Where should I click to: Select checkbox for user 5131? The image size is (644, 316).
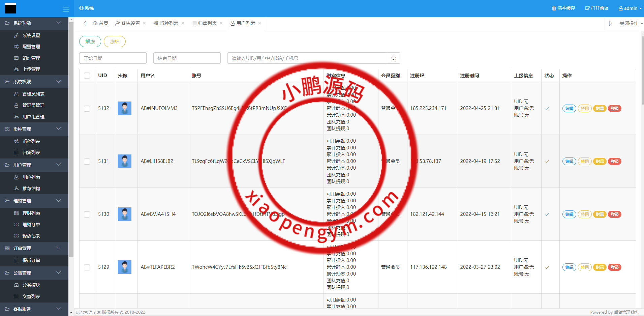click(x=87, y=161)
